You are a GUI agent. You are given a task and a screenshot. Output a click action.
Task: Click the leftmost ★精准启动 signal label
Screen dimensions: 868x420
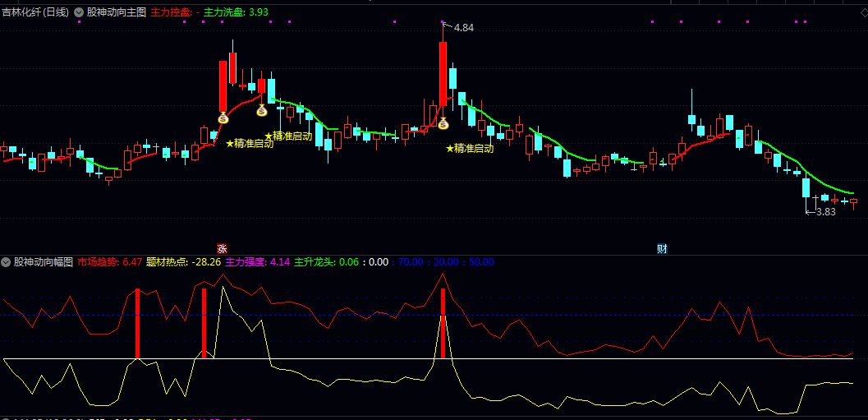pyautogui.click(x=250, y=144)
